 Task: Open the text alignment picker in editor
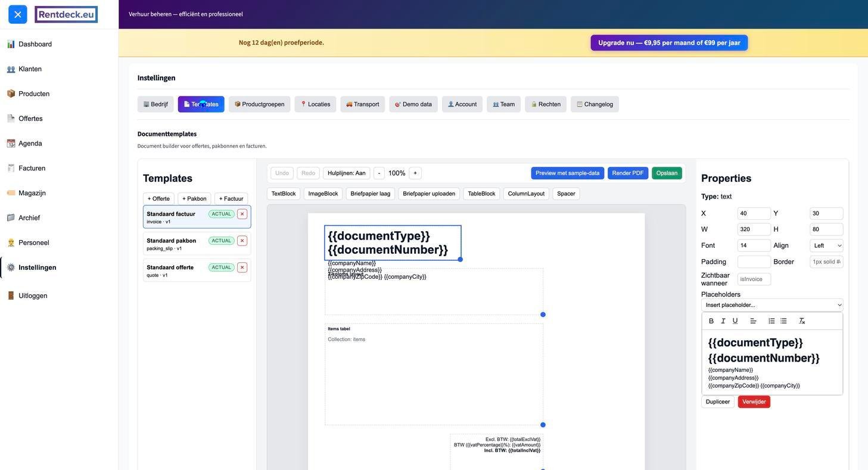753,321
